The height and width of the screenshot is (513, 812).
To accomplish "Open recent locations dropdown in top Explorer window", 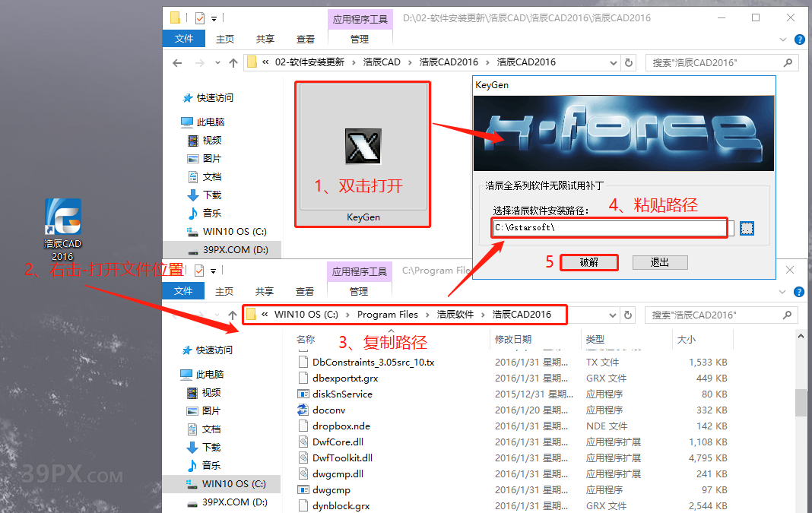I will point(217,62).
